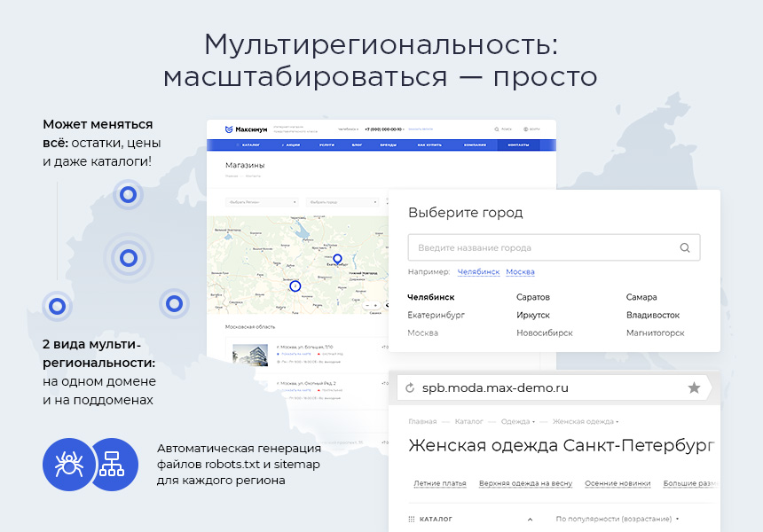Expand the Одежда breadcrumb dropdown
The height and width of the screenshot is (532, 763).
tap(533, 421)
